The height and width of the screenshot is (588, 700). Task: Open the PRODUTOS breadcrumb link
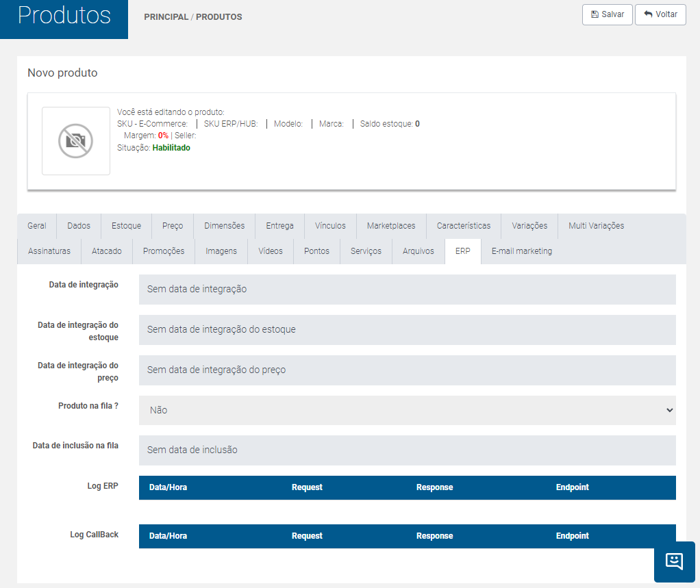(x=218, y=17)
